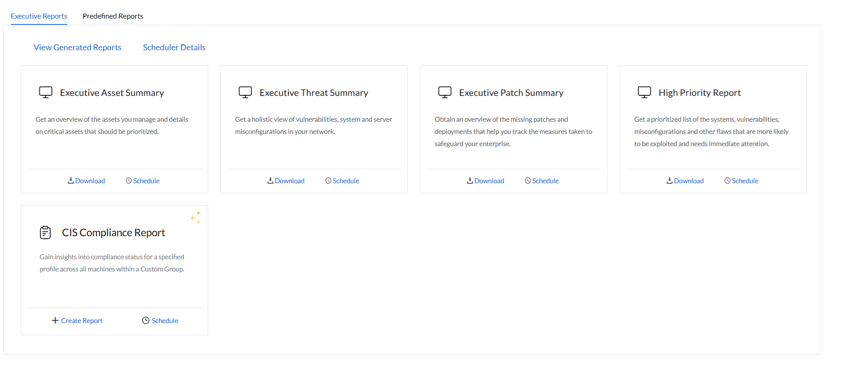Schedule the Executive Patch Summary report
The height and width of the screenshot is (371, 868).
542,181
